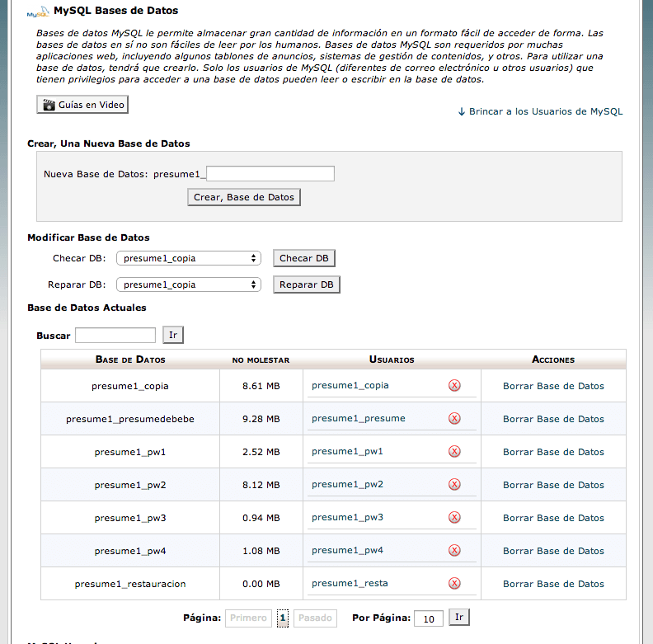
Task: Click the Reparar DB button
Action: click(307, 284)
